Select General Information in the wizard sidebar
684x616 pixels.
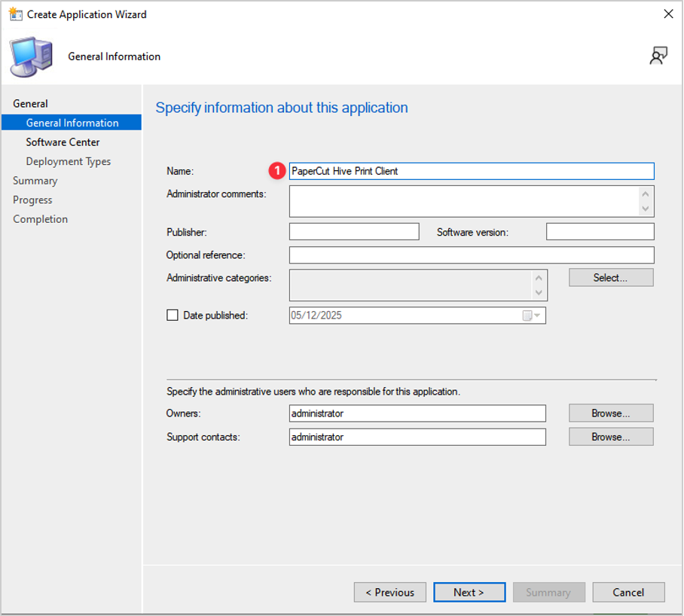click(72, 123)
